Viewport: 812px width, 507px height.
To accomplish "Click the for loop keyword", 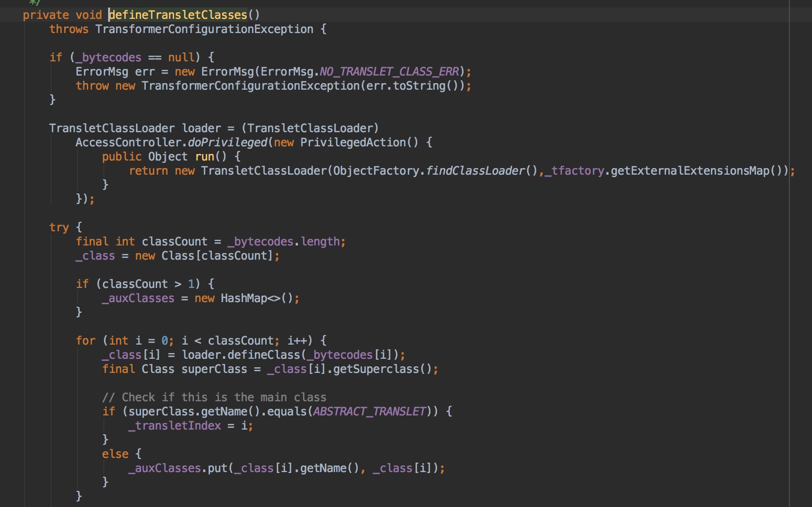I will [x=85, y=341].
